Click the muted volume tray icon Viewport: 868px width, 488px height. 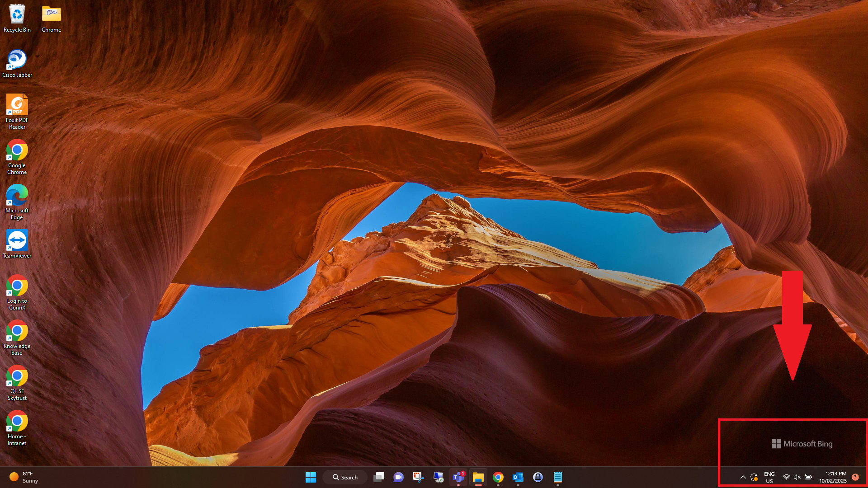[797, 477]
